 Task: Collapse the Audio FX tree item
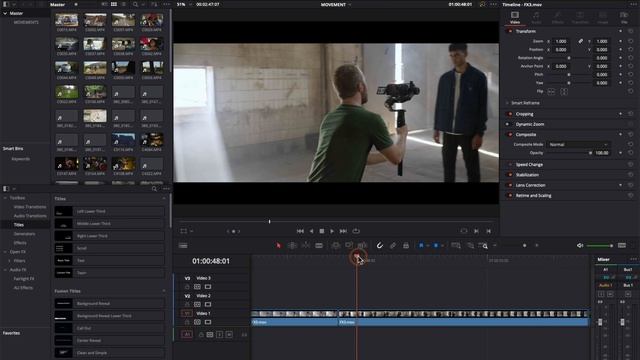coord(5,270)
